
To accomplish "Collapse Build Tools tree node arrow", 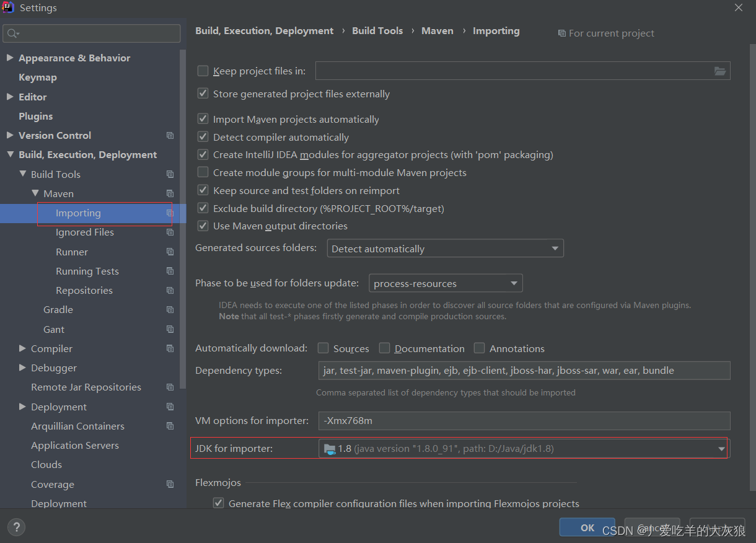I will 22,174.
